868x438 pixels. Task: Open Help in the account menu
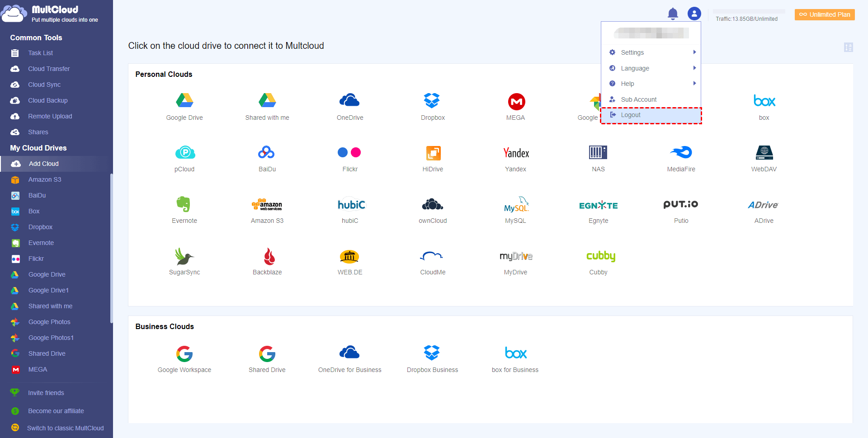pyautogui.click(x=651, y=84)
